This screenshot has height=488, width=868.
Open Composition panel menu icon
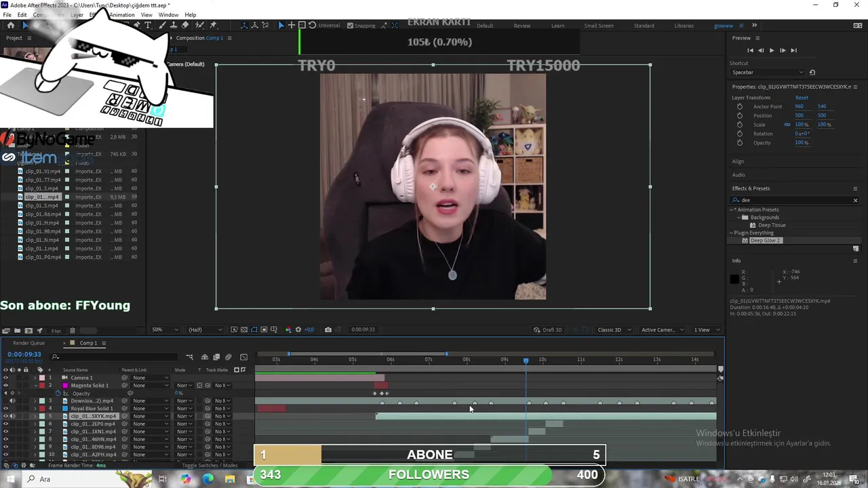click(229, 38)
